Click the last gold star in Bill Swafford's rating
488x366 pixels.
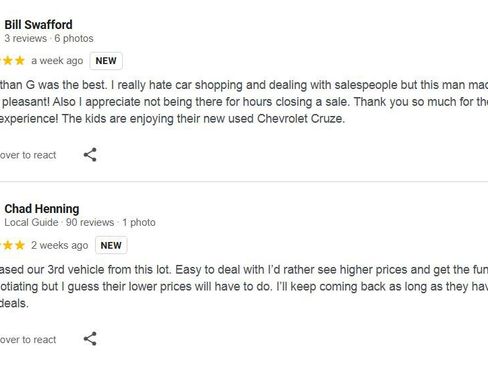click(20, 61)
